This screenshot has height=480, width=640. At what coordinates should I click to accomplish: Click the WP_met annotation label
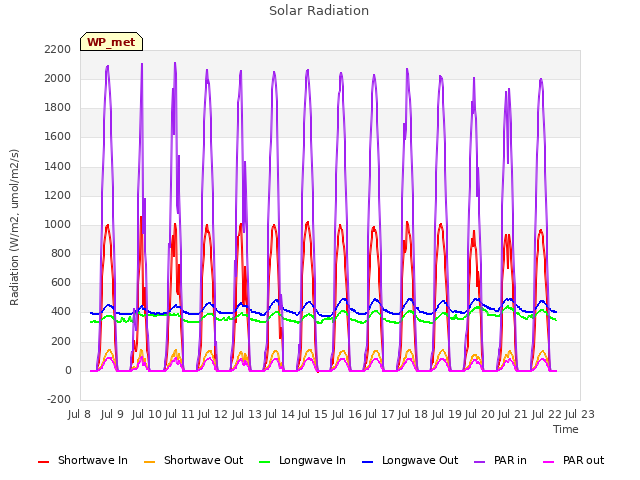pyautogui.click(x=111, y=42)
